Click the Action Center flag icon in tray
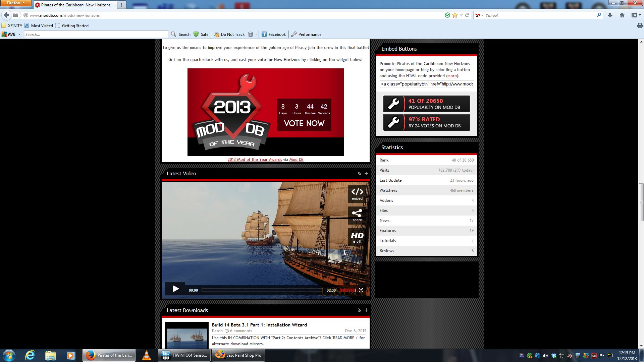This screenshot has width=644, height=362. (602, 356)
